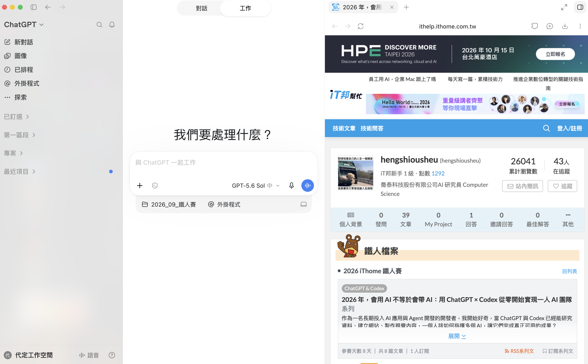
Task: Click the 外掛程式 chip below composer
Action: 224,204
